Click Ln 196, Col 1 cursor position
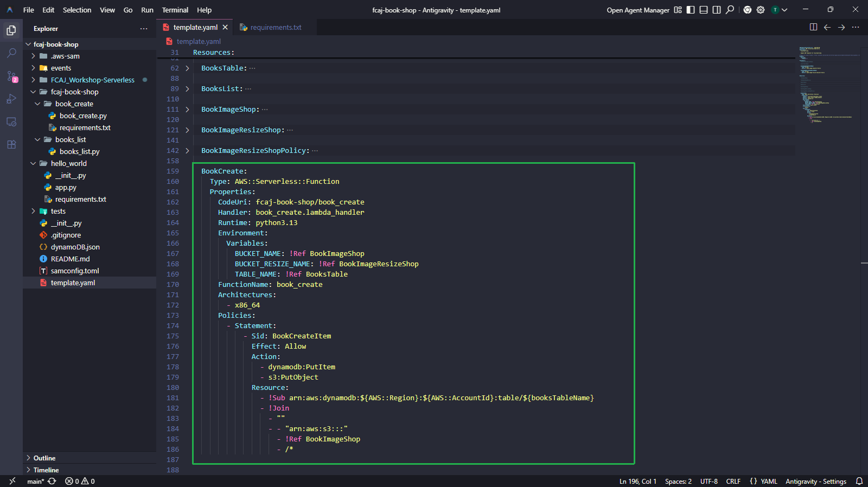Screen dimensions: 868x487 click(638, 481)
